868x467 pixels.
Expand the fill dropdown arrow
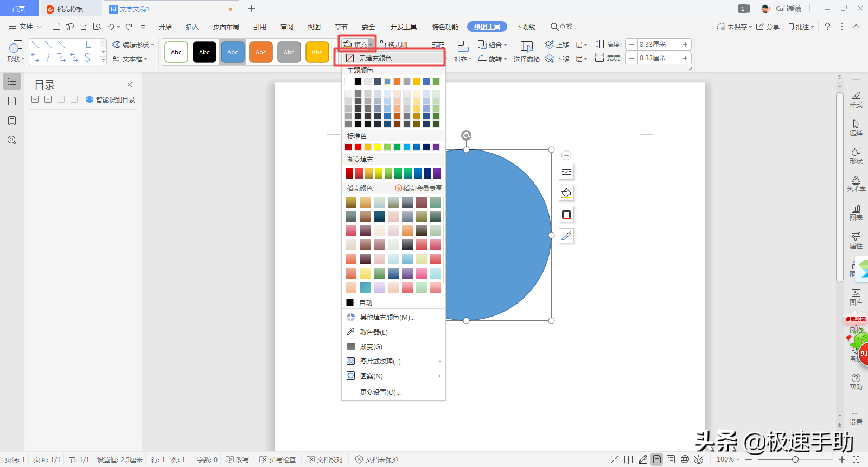(x=371, y=45)
